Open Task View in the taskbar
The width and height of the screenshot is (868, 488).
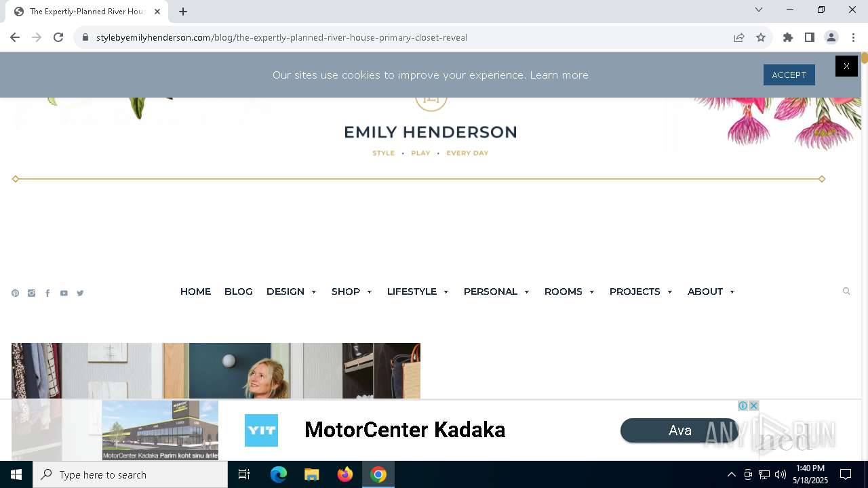point(244,474)
